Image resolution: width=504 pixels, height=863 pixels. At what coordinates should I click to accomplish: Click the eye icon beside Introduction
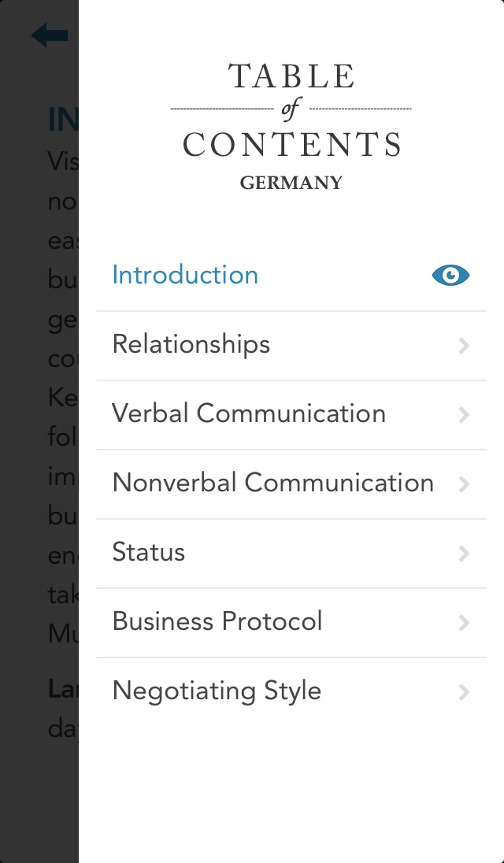(x=450, y=275)
